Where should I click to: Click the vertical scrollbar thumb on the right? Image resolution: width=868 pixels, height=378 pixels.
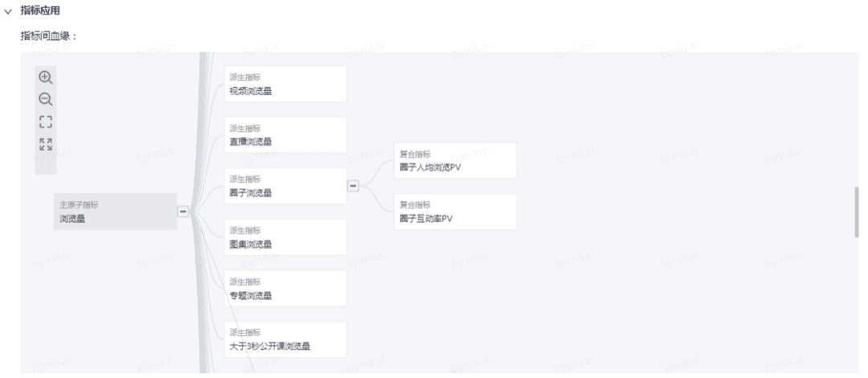[x=857, y=212]
